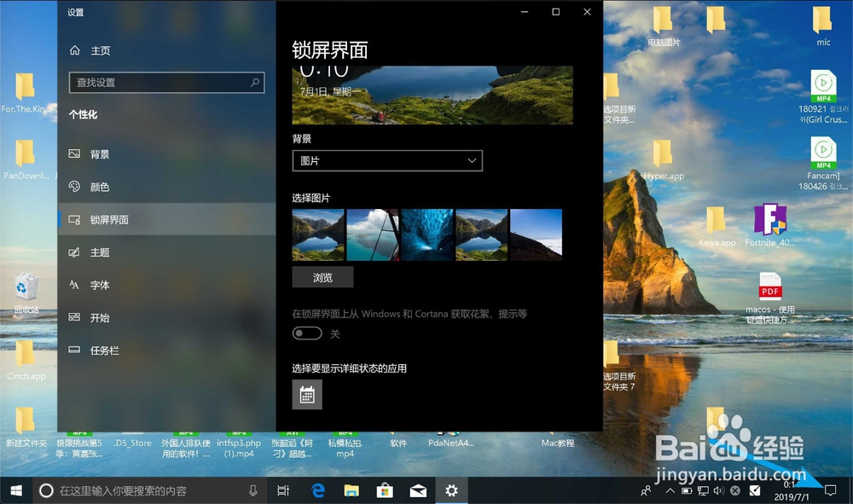Toggle the Windows and Cortana tips switch
Screen dimensions: 853x504
307,333
